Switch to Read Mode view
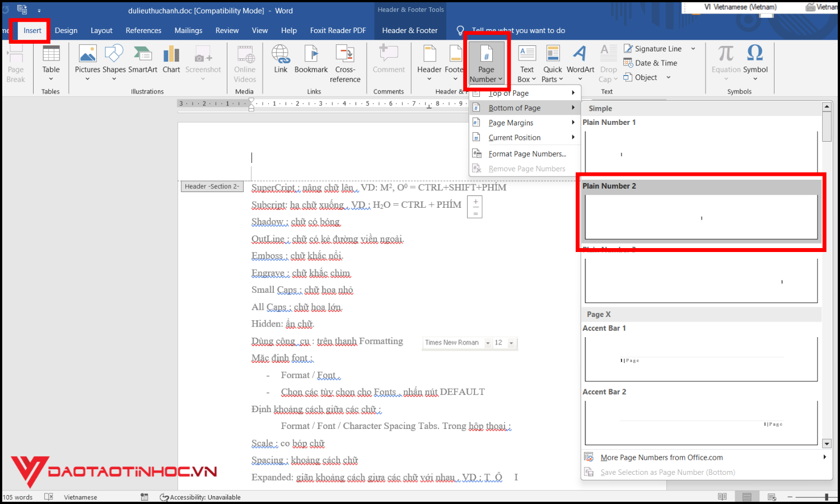The width and height of the screenshot is (840, 504). [722, 496]
